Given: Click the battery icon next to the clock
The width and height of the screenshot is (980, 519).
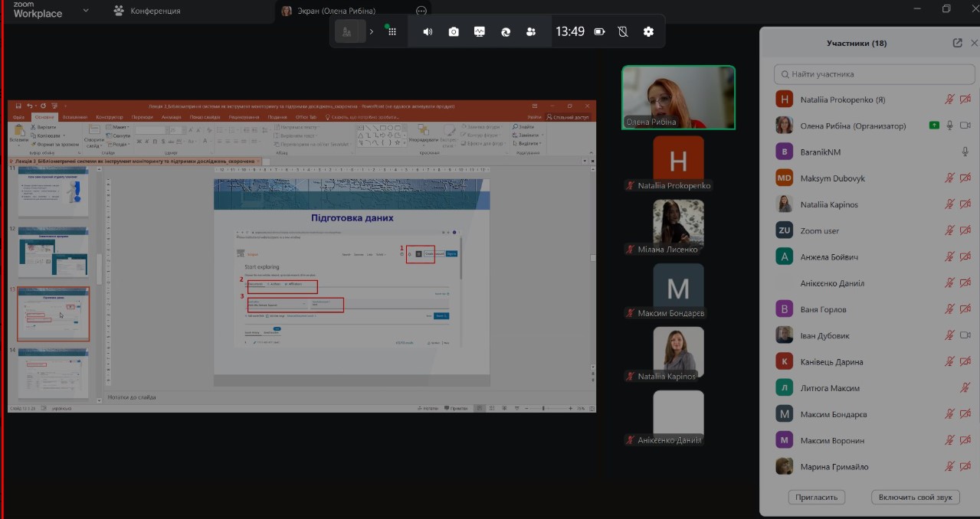Looking at the screenshot, I should [x=600, y=31].
